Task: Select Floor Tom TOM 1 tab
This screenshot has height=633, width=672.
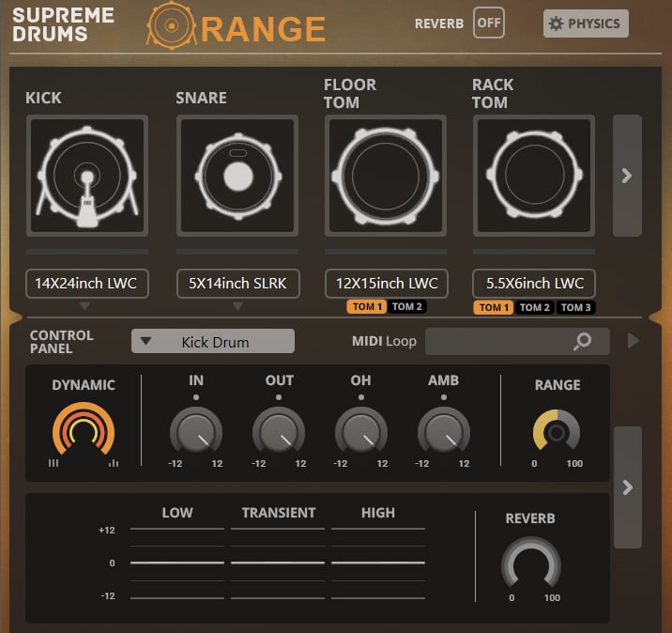Action: click(366, 307)
